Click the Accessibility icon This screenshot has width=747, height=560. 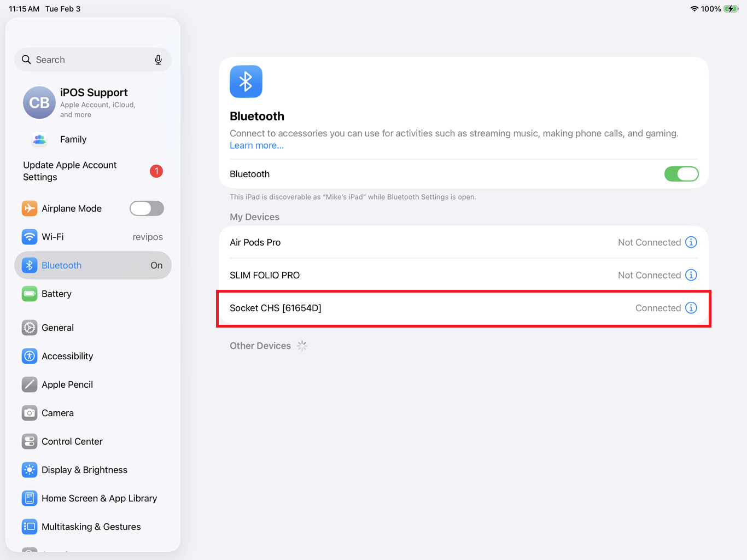click(x=30, y=356)
